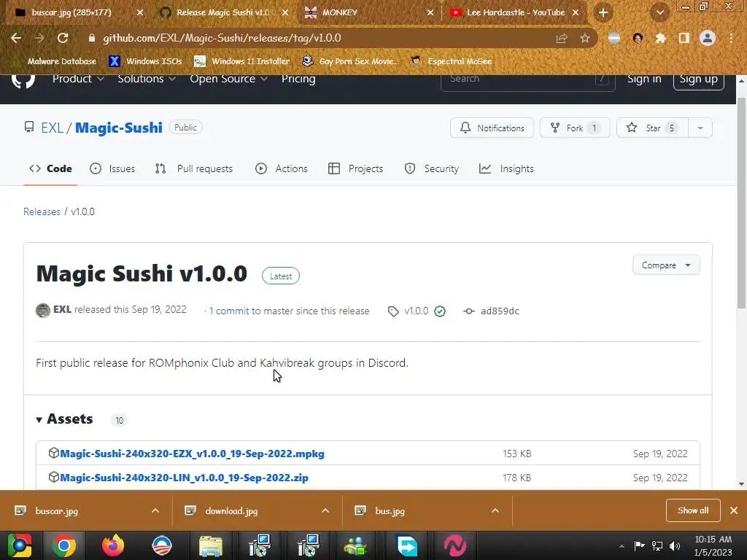Open the Windows 11 Installer bookmark

coord(242,61)
